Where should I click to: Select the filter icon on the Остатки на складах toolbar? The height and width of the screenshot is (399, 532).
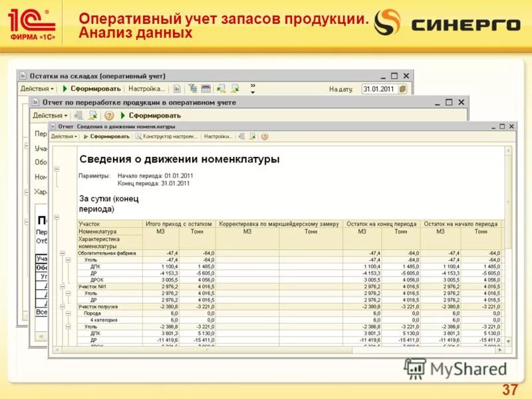click(192, 88)
